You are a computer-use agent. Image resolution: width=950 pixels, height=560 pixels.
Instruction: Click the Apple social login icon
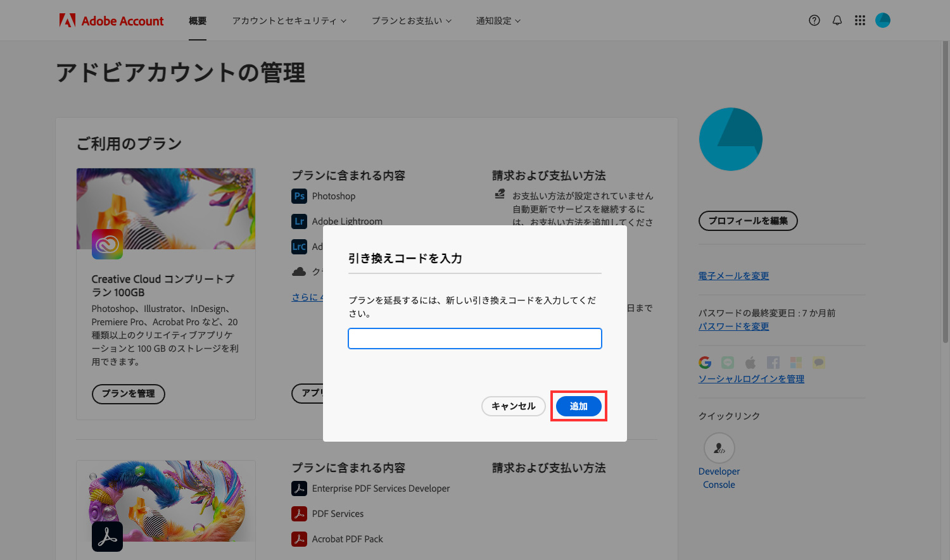(x=750, y=363)
